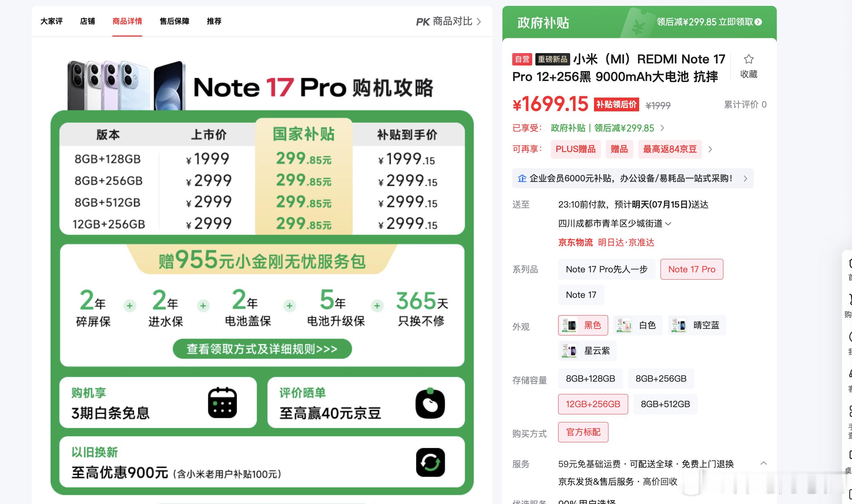
Task: Select 8GB+256GB storage capacity
Action: [661, 379]
